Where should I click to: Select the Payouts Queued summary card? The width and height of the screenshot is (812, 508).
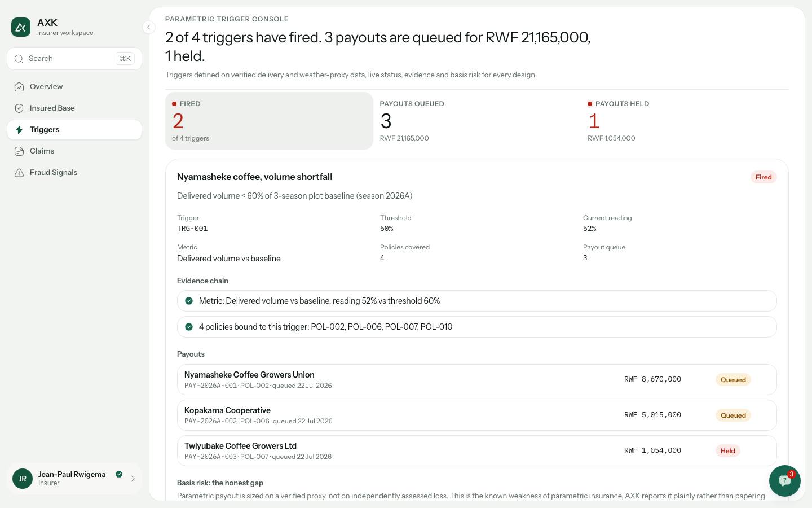point(477,121)
